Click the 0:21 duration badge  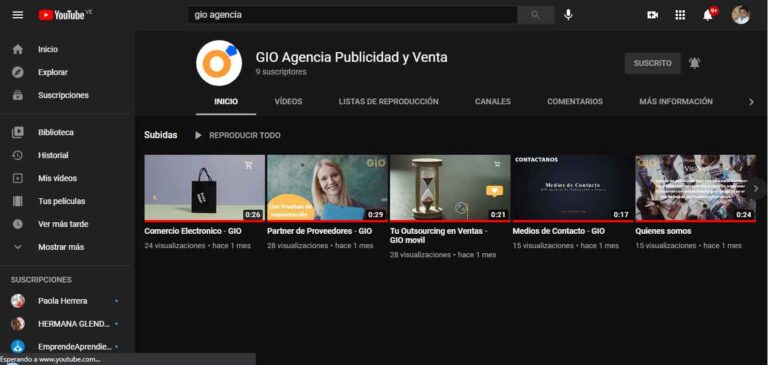498,215
